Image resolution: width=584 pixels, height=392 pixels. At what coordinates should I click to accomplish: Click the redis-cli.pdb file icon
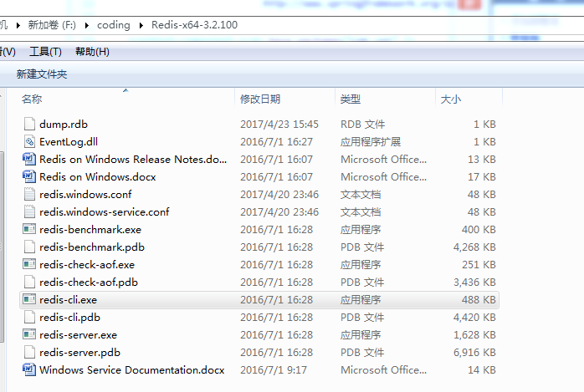click(x=29, y=317)
